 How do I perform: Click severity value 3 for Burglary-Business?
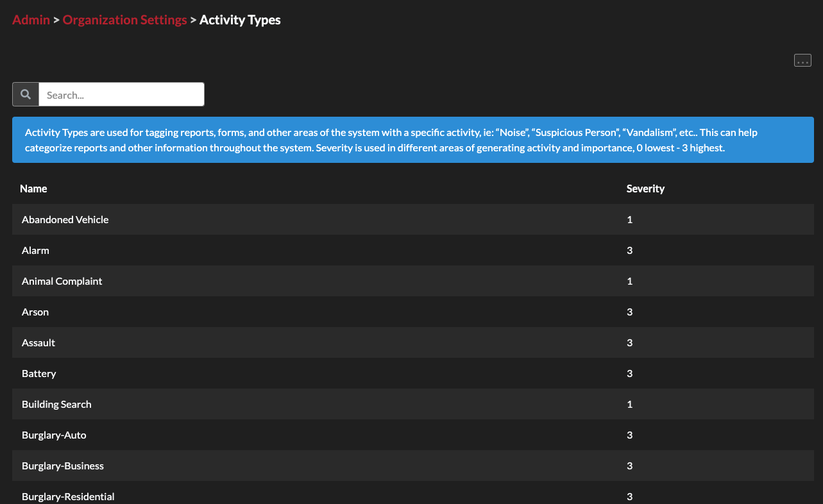pyautogui.click(x=630, y=466)
